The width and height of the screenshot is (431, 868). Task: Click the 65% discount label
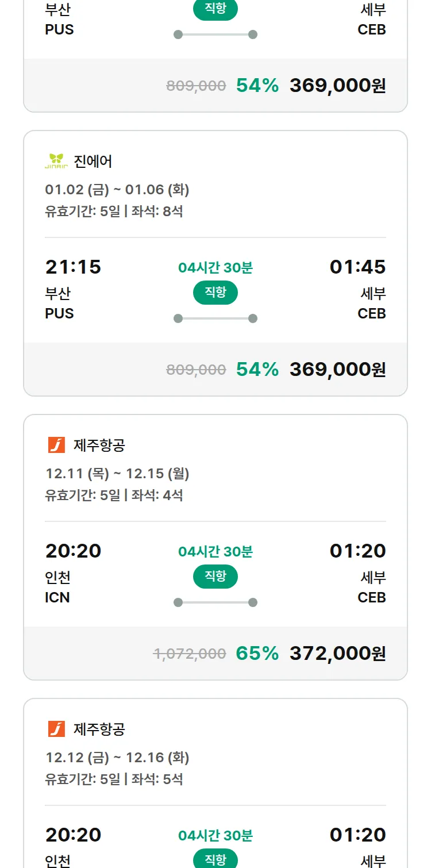pos(257,654)
